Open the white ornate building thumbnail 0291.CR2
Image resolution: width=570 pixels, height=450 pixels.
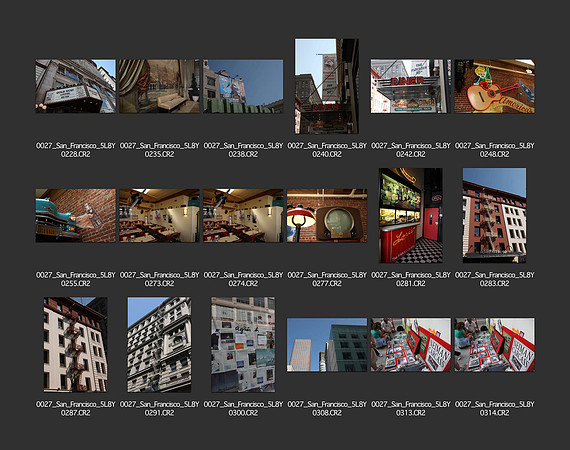[159, 345]
